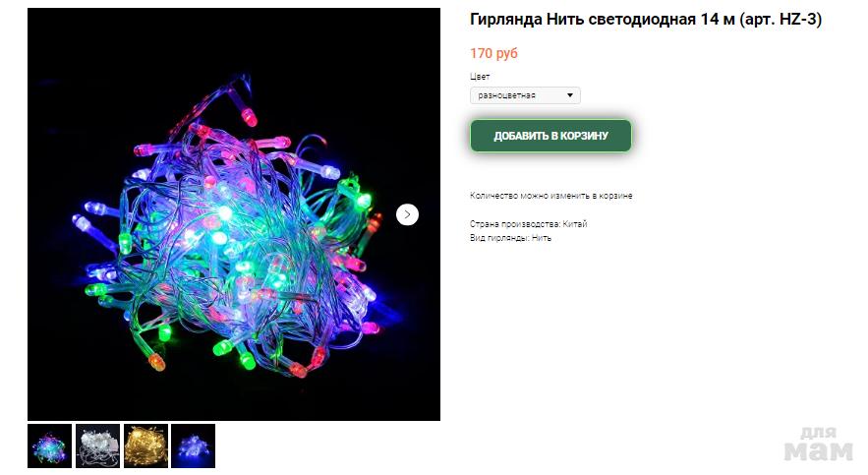Click the Нить value after Вид гирлянды
The height and width of the screenshot is (475, 868).
tap(542, 238)
